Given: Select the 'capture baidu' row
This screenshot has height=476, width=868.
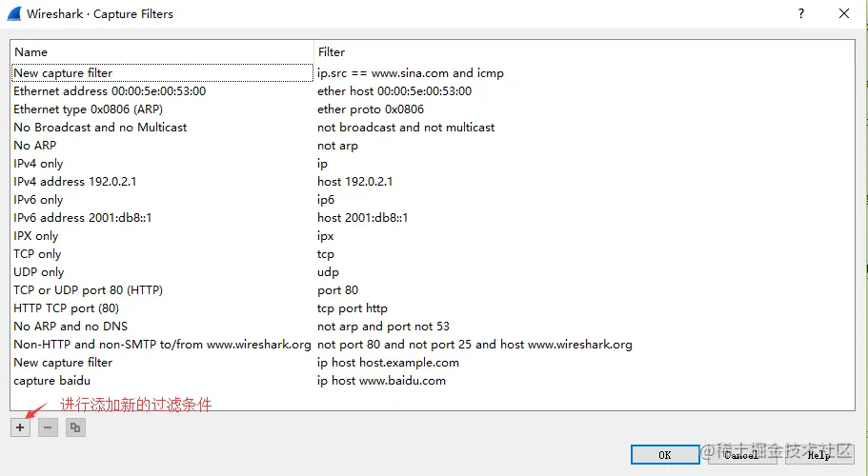Looking at the screenshot, I should click(51, 381).
